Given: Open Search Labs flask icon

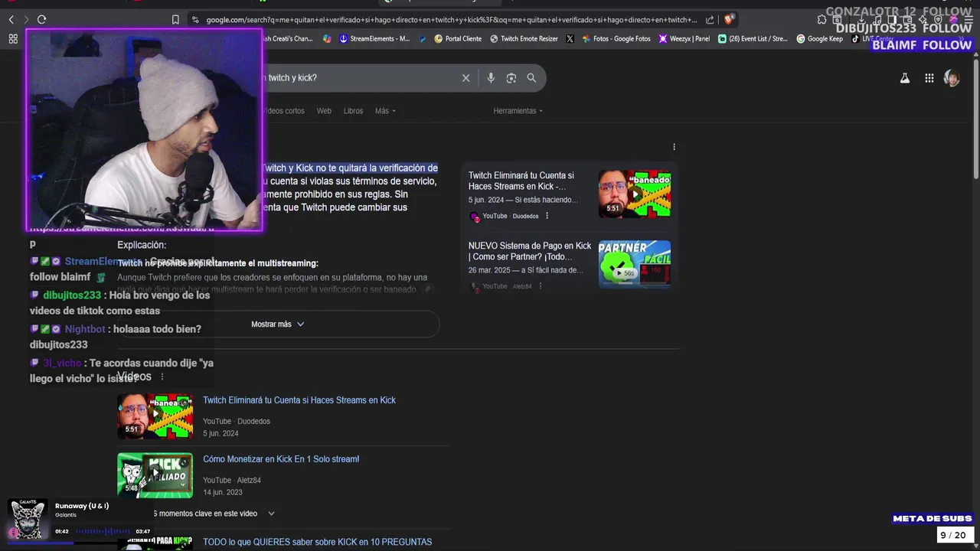Looking at the screenshot, I should 904,78.
